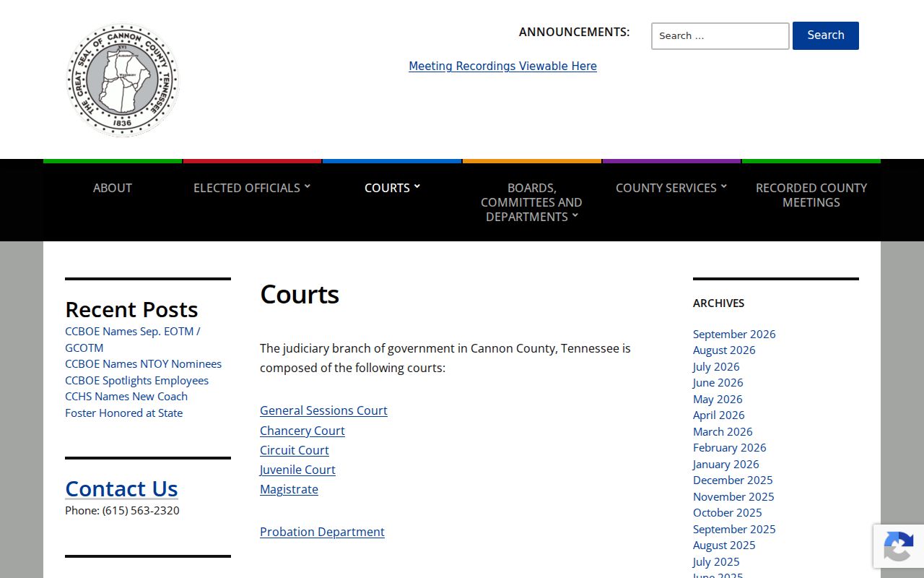Screen dimensions: 924x578
Task: Open Meeting Recordings Viewable Here link
Action: [x=502, y=66]
